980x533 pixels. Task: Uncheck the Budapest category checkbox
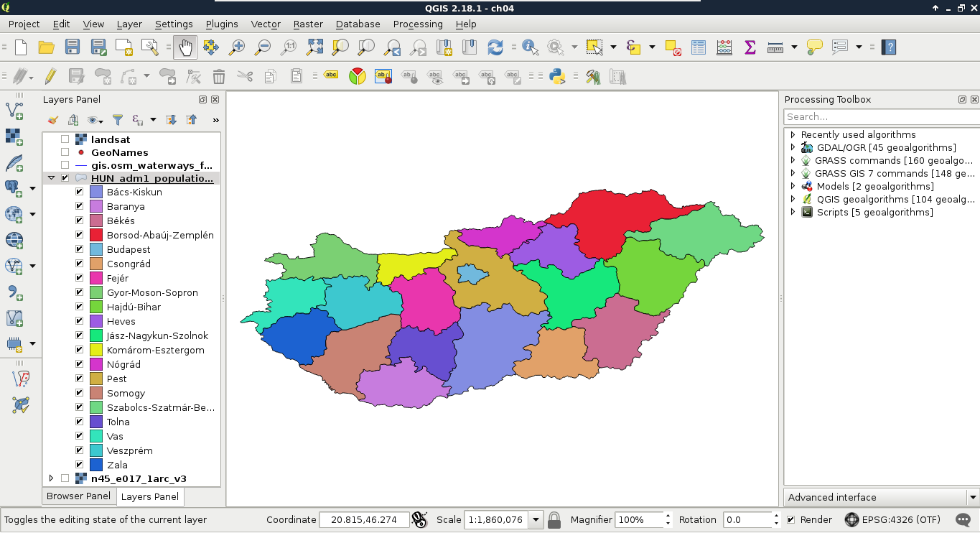tap(80, 249)
